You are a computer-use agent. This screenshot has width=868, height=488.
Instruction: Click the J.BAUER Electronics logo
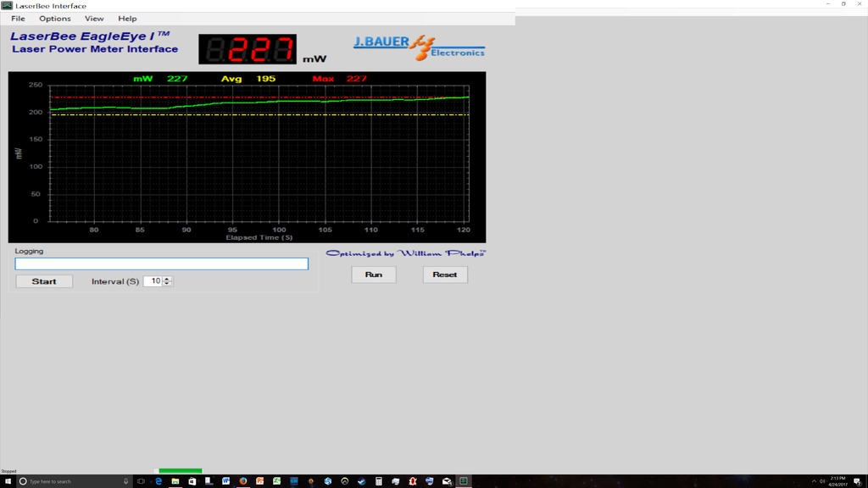[x=419, y=47]
